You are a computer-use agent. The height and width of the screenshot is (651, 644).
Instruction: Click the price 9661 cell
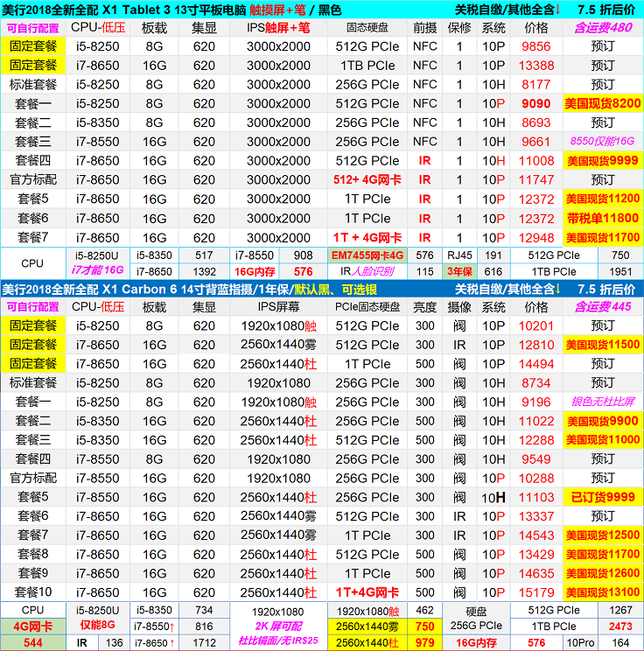536,142
